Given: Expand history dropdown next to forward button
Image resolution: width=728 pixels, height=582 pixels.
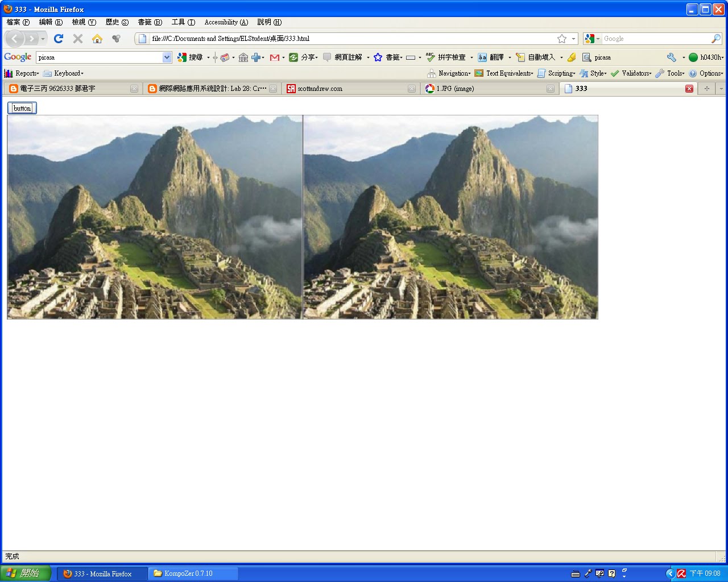Looking at the screenshot, I should (x=43, y=39).
